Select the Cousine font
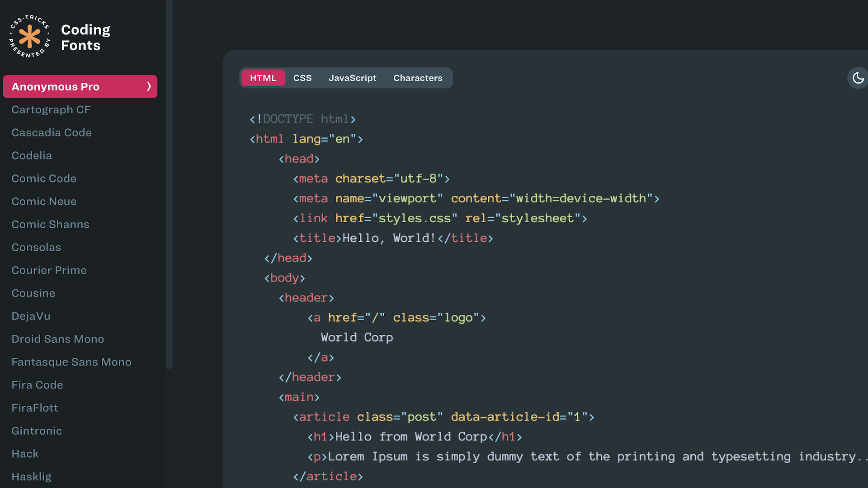Viewport: 868px width, 488px height. click(33, 293)
